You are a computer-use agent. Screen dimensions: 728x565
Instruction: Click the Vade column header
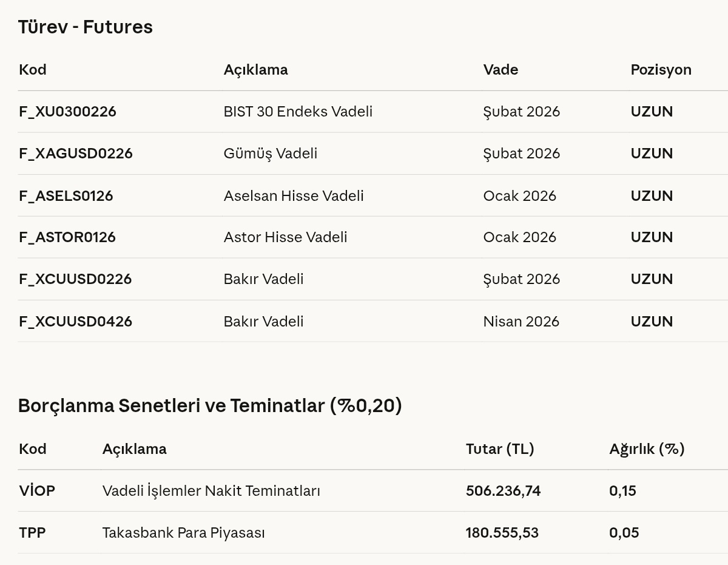(x=500, y=70)
